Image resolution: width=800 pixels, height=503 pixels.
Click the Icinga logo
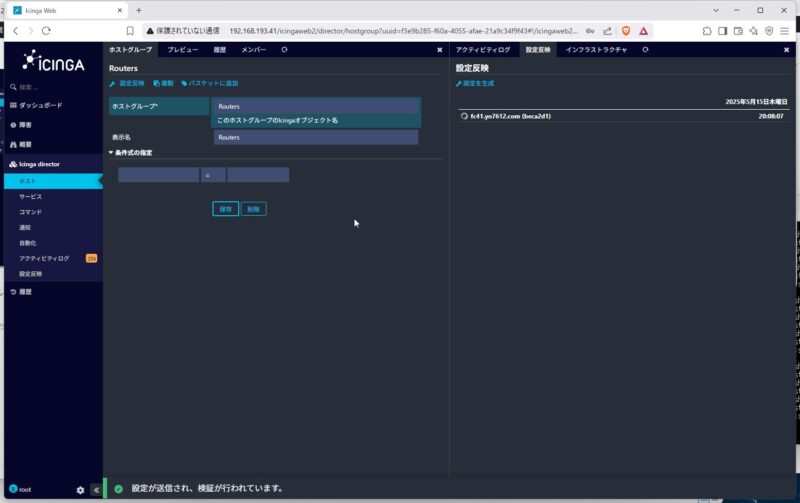(53, 61)
